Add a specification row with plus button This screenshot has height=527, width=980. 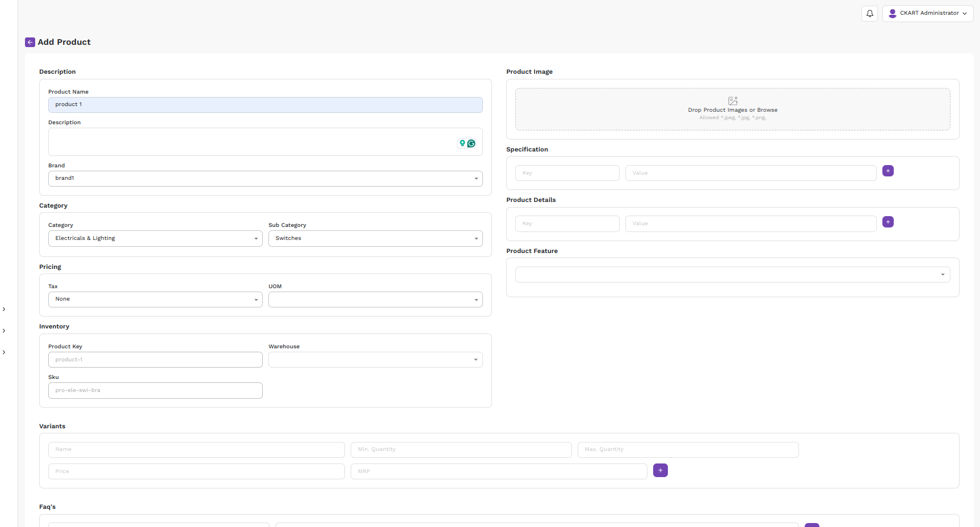[x=888, y=171]
